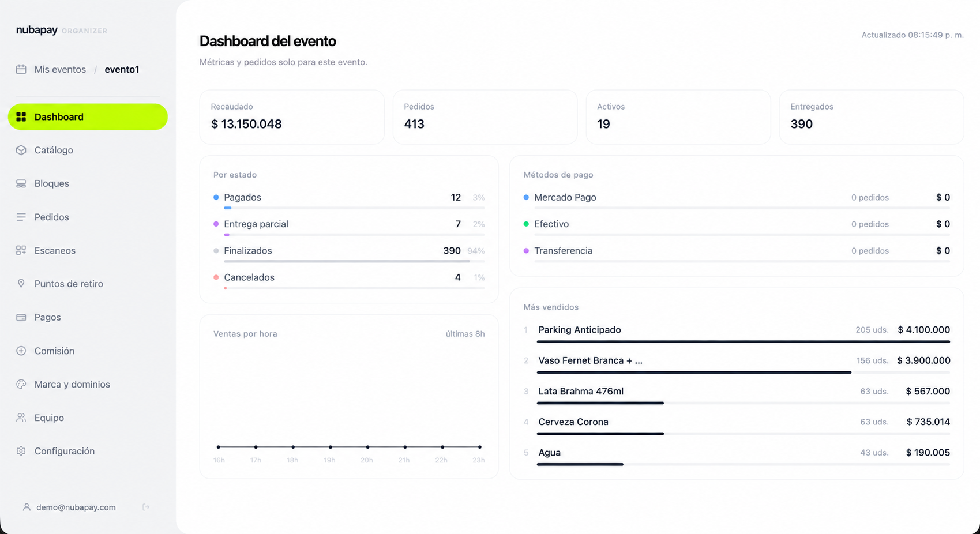Click the Activos card
The width and height of the screenshot is (980, 534).
(678, 116)
